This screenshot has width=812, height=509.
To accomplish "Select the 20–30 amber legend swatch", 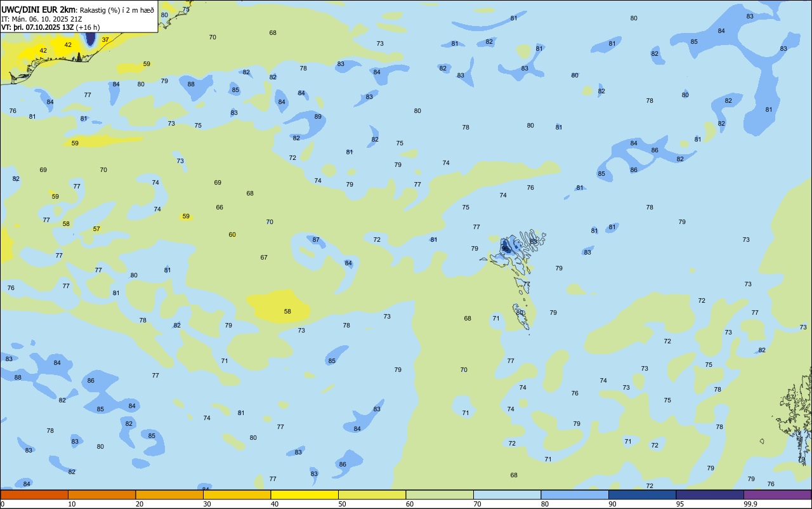I will pos(169,494).
